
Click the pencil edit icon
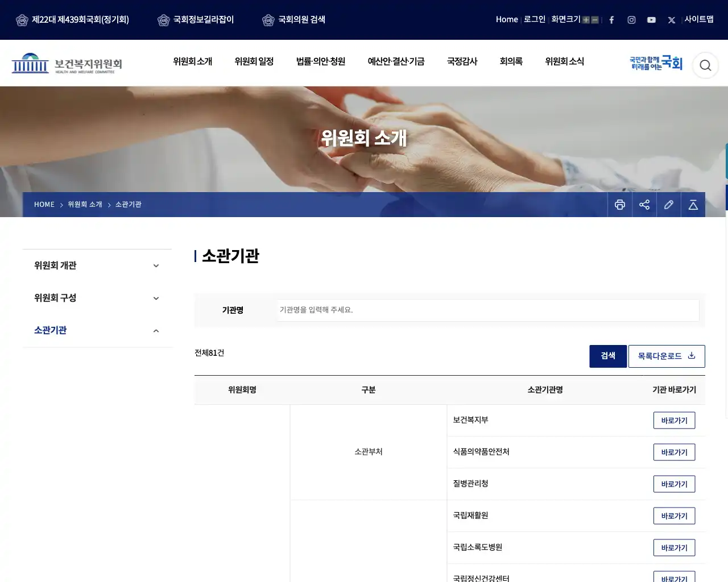pos(669,205)
